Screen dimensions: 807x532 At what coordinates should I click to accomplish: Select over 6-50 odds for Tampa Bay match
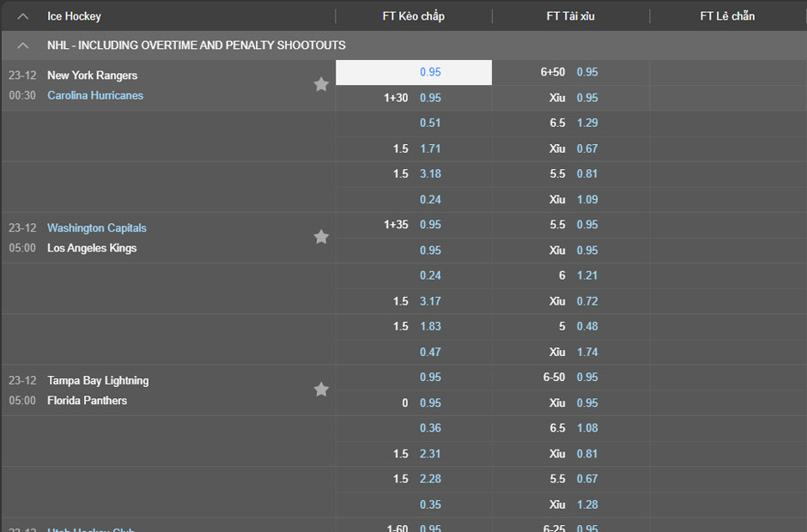pyautogui.click(x=587, y=378)
